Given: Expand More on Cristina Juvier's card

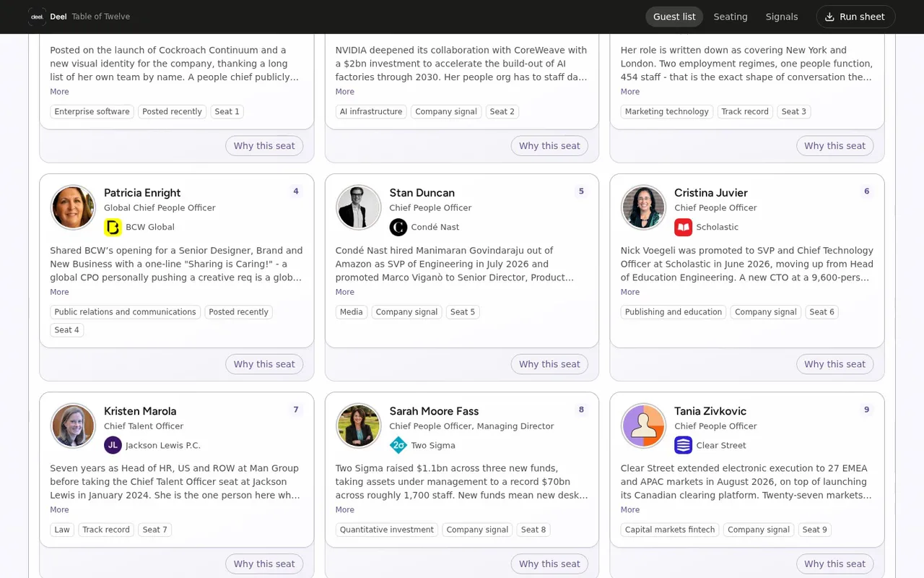Looking at the screenshot, I should 630,292.
